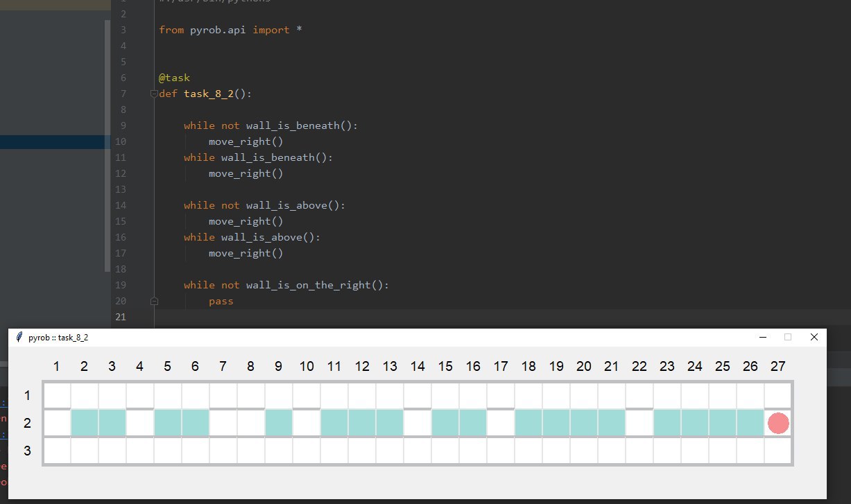
Task: Click 'while wall_is_beneath():' on line 11
Action: click(258, 157)
